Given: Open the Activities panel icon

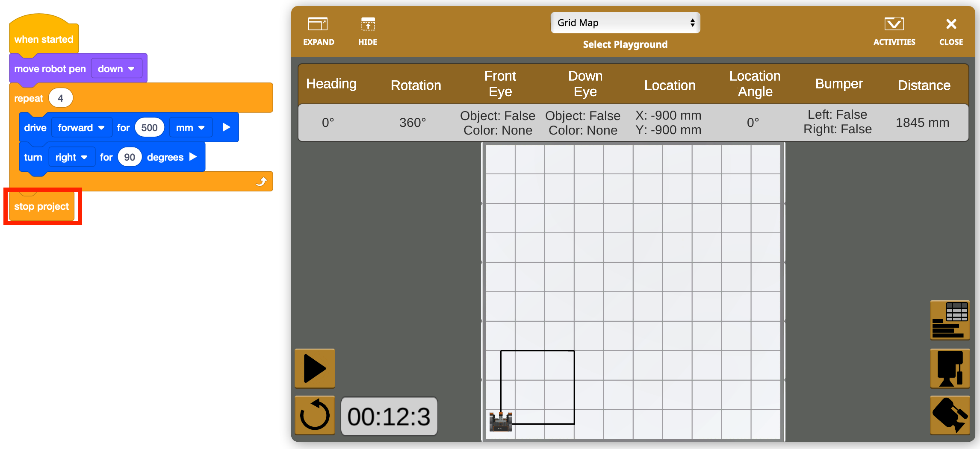Looking at the screenshot, I should click(894, 24).
